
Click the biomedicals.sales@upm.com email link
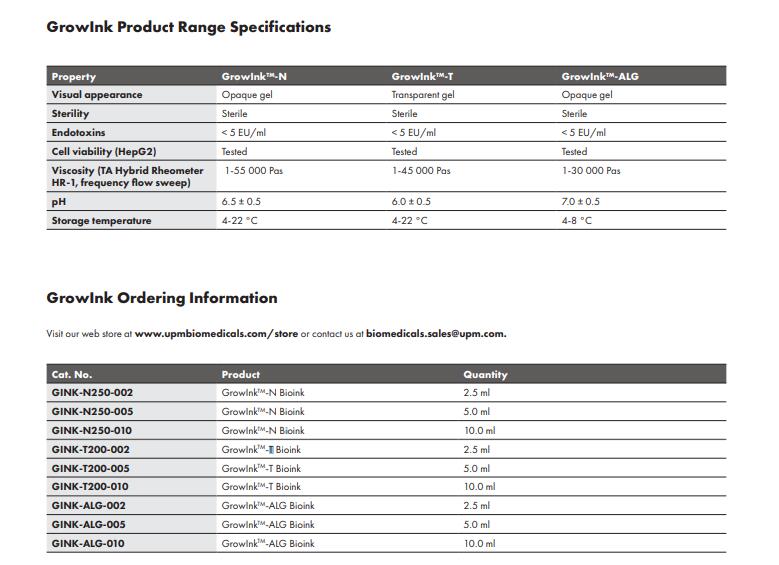(436, 334)
